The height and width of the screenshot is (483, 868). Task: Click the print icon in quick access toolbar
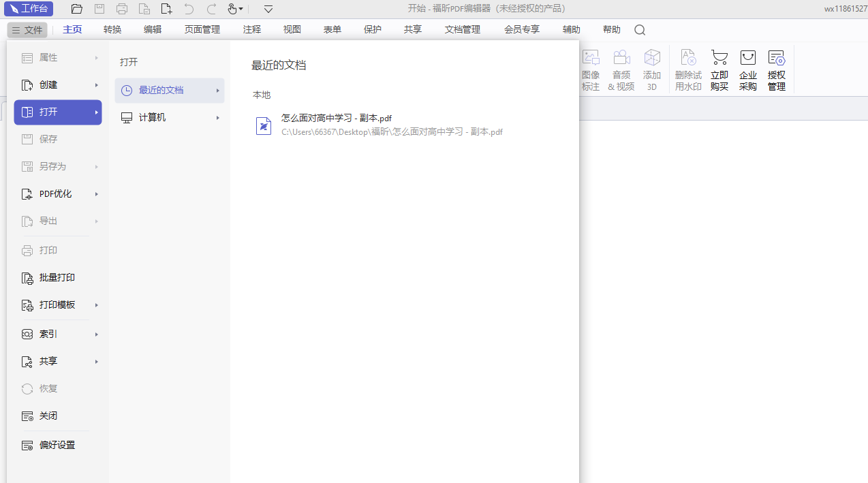coord(122,9)
